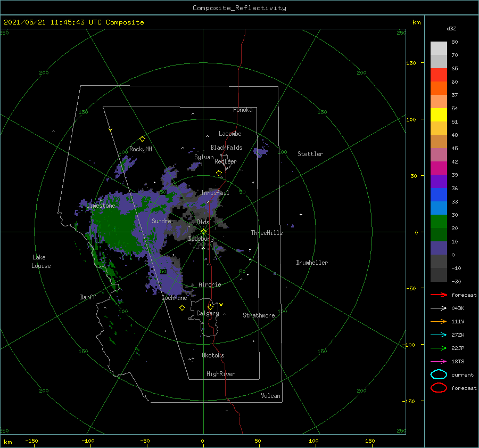Click the green 22JP arrow icon
The width and height of the screenshot is (479, 448).
pos(439,348)
